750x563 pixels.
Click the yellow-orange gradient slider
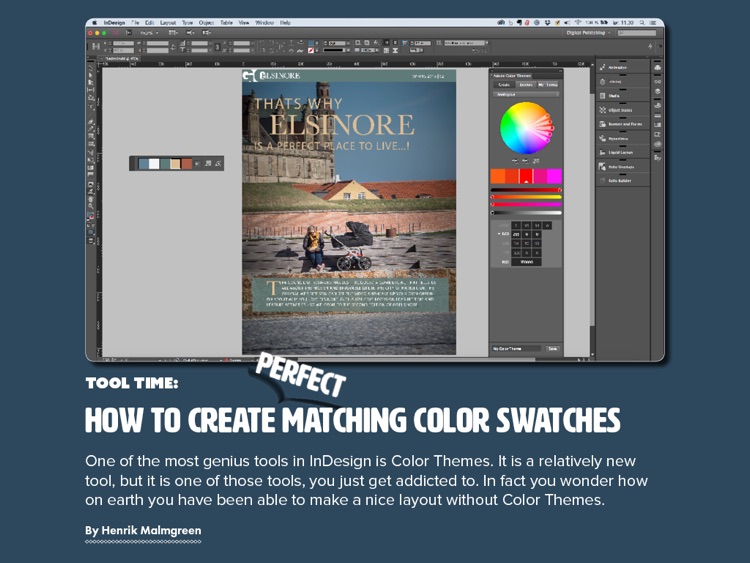coord(526,197)
